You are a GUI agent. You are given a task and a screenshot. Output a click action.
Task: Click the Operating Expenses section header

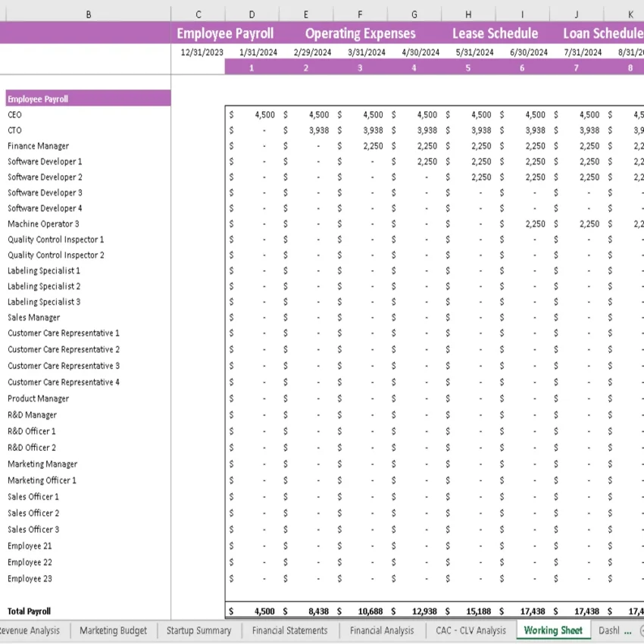(x=360, y=33)
